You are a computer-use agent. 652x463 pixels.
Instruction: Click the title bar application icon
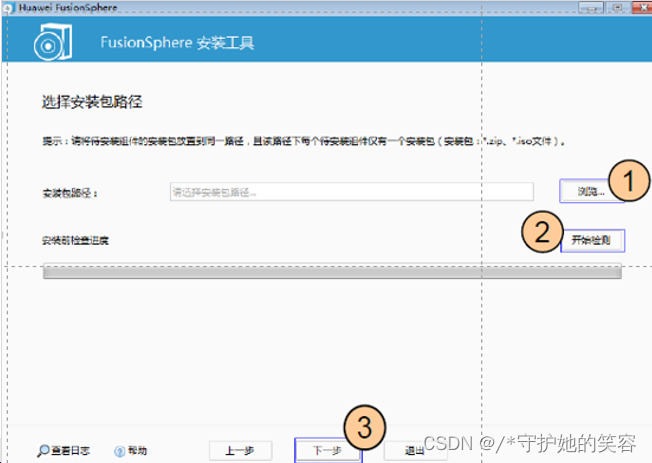pyautogui.click(x=9, y=7)
